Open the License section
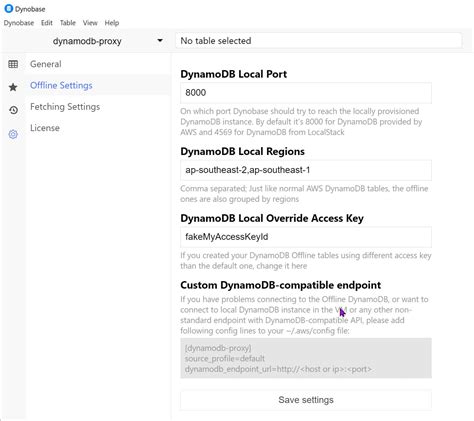Screen dimensions: 474x421 click(45, 128)
